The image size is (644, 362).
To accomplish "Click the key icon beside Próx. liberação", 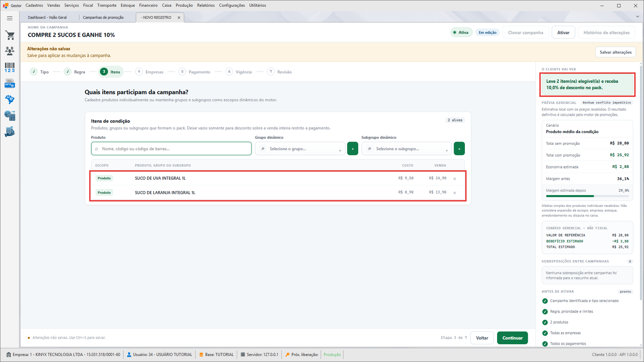I will (x=287, y=355).
